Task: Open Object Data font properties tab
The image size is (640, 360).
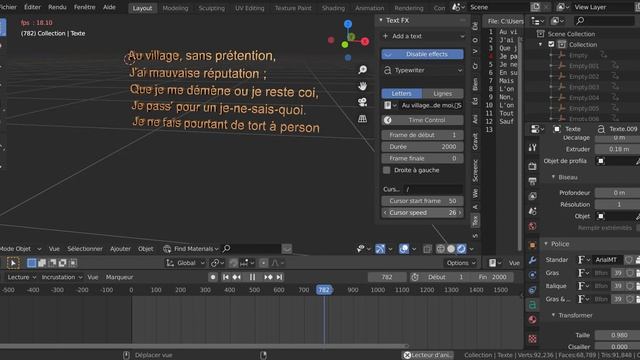Action: coord(532,304)
